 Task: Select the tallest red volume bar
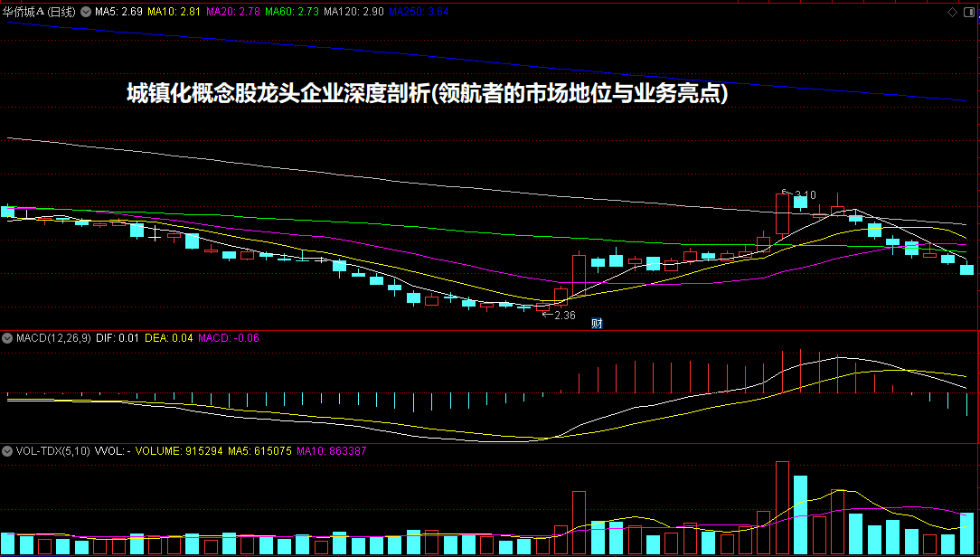tap(783, 508)
